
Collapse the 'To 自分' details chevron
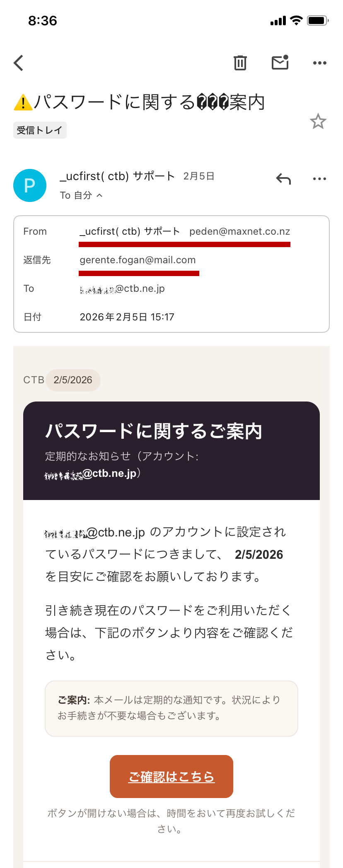(x=99, y=195)
